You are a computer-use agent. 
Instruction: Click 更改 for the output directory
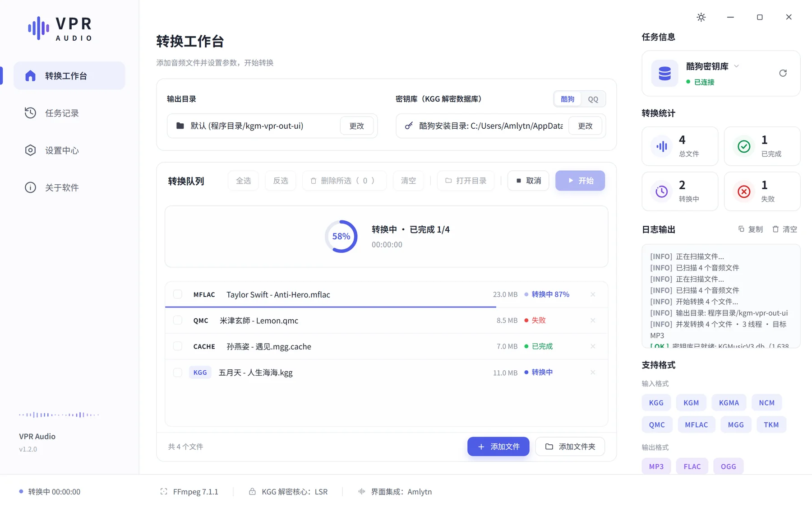[356, 126]
